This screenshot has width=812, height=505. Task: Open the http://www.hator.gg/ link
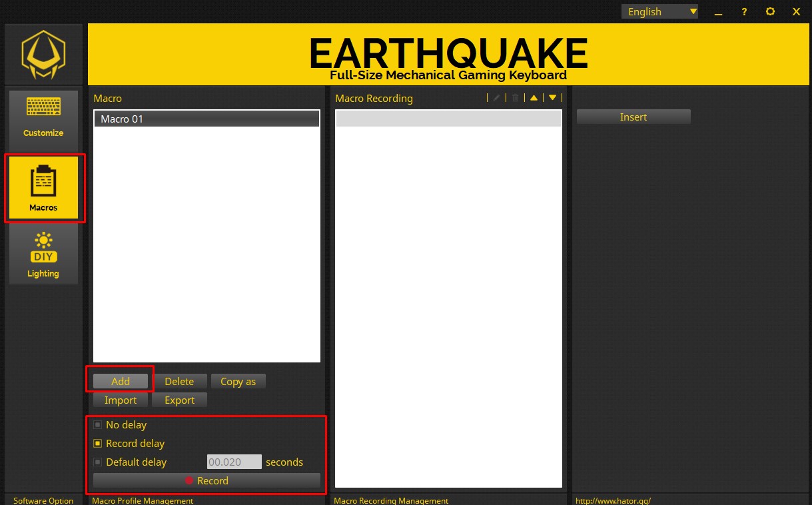pos(613,500)
